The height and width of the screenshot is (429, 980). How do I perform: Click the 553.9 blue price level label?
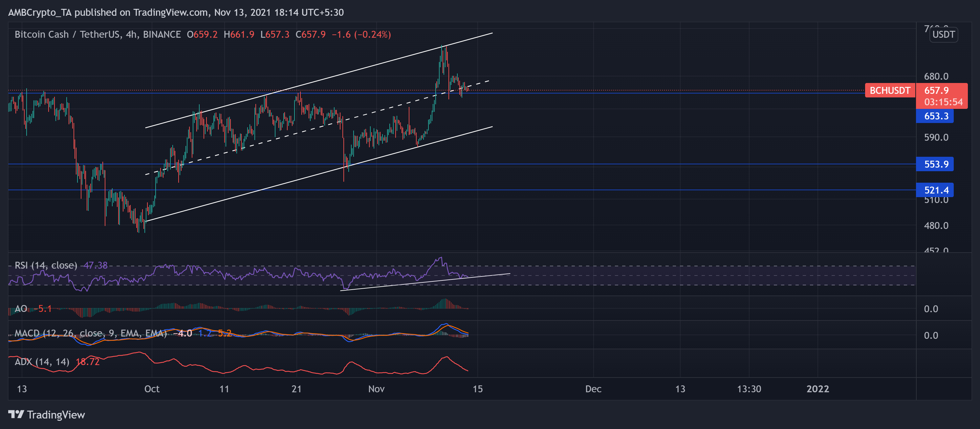[935, 164]
